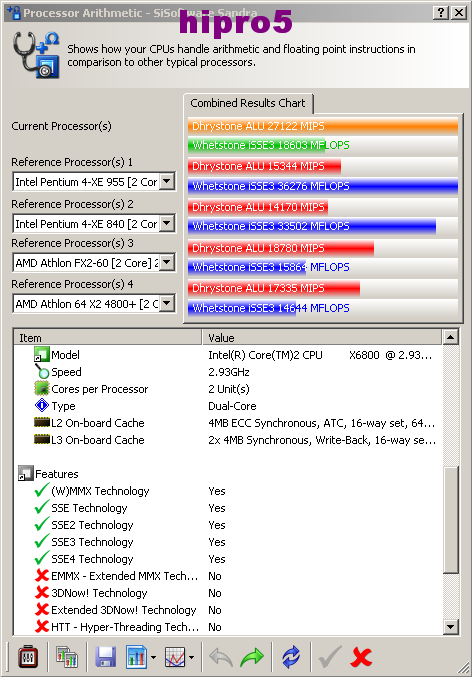
Task: Click the red Dhrystone ALU 17335 MIPS bar
Action: tap(274, 288)
